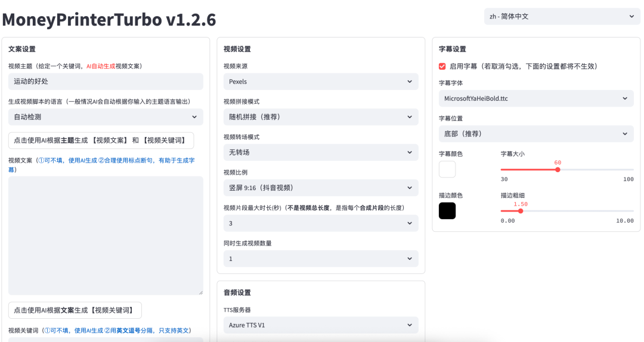
Task: Open the 字幕字体 MicrosoftYaHeiBold.ttc dropdown
Action: tap(536, 98)
